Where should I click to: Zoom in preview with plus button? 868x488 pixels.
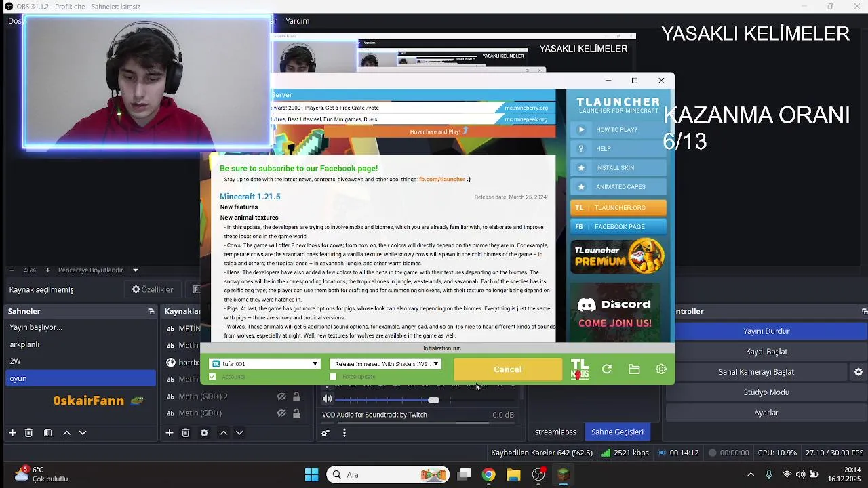pos(47,270)
